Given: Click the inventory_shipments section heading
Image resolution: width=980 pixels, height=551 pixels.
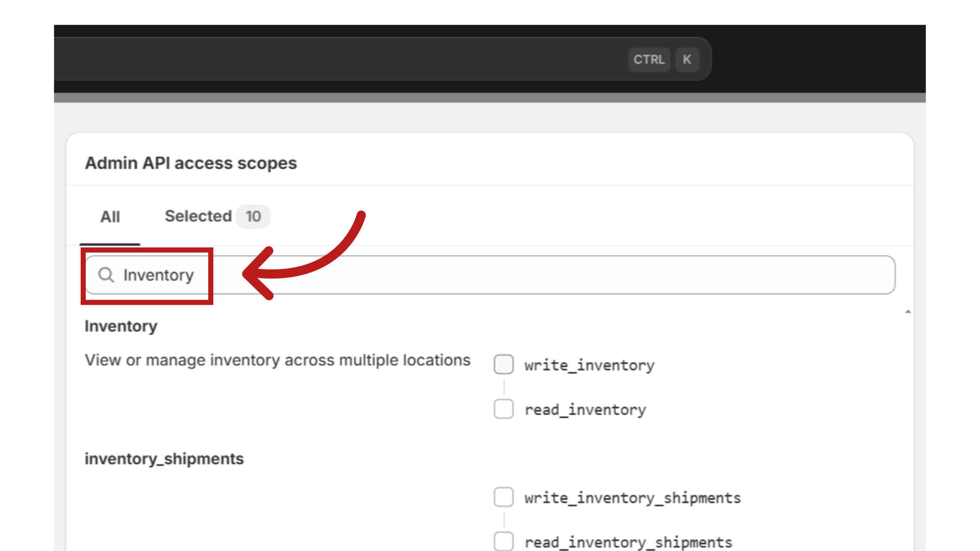Looking at the screenshot, I should tap(164, 459).
